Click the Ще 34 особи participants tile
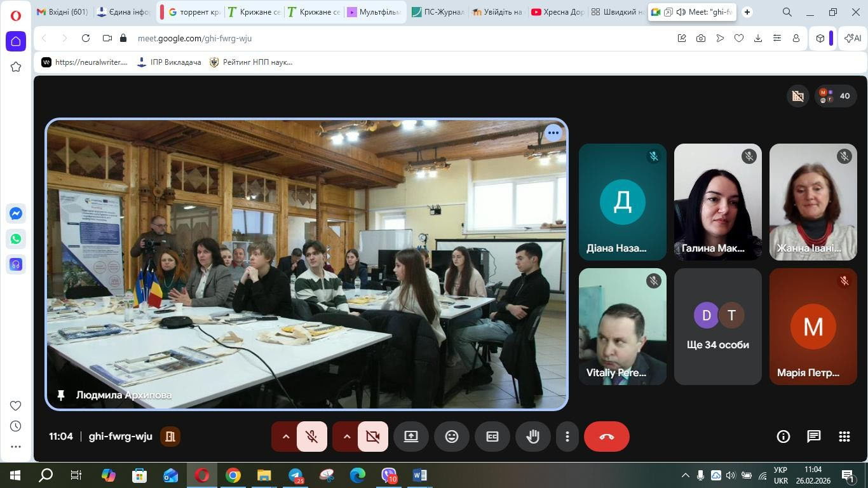868x488 pixels. [717, 327]
